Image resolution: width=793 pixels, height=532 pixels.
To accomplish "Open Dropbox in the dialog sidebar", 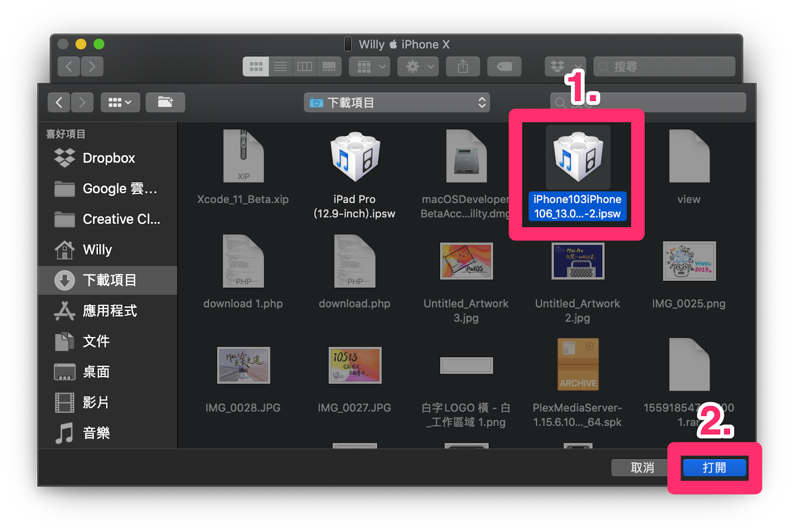I will pos(108,158).
